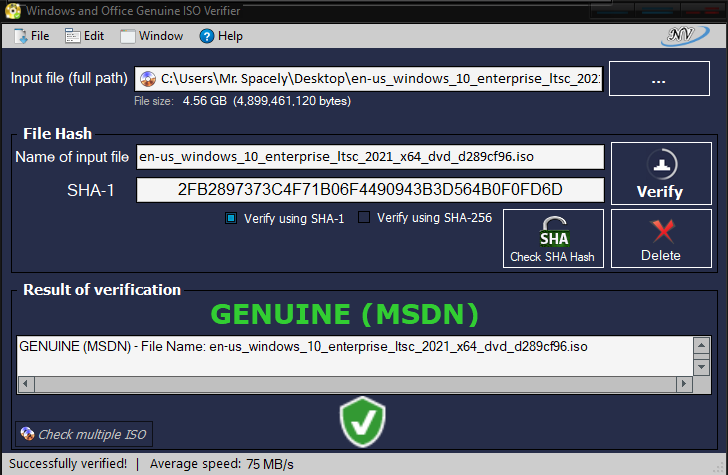Open the Window menu
728x475 pixels.
152,36
